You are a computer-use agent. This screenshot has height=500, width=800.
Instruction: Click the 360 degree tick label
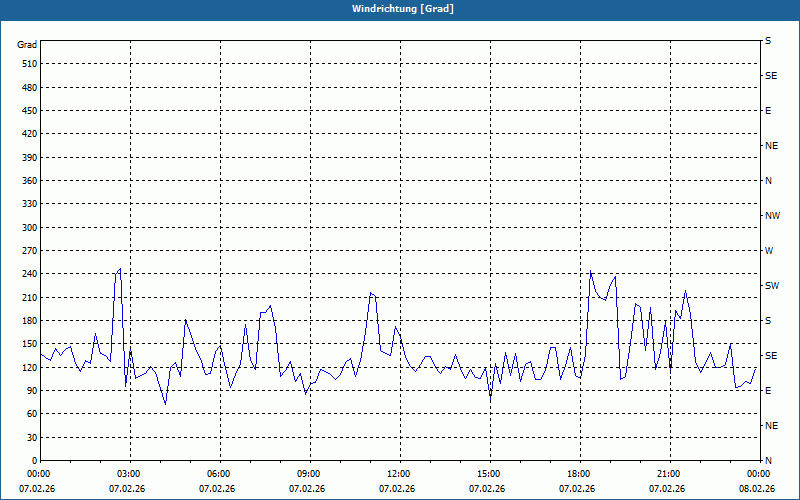tap(27, 181)
